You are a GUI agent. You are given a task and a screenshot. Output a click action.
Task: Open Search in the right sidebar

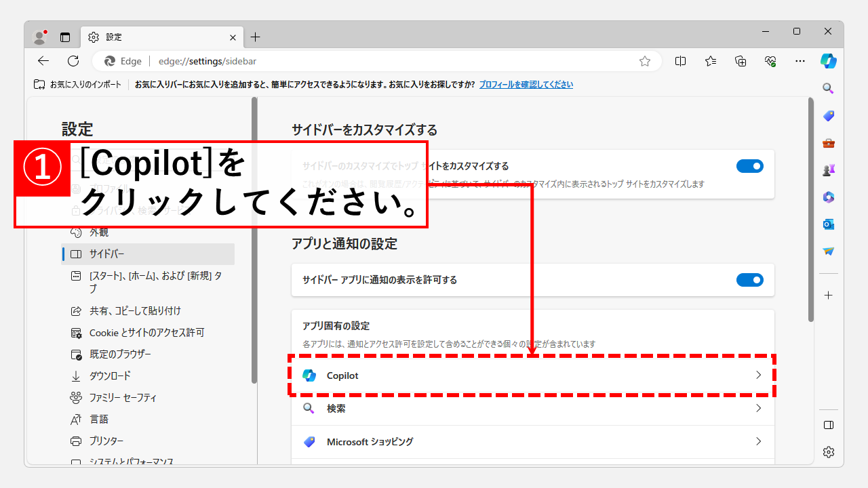click(x=827, y=88)
